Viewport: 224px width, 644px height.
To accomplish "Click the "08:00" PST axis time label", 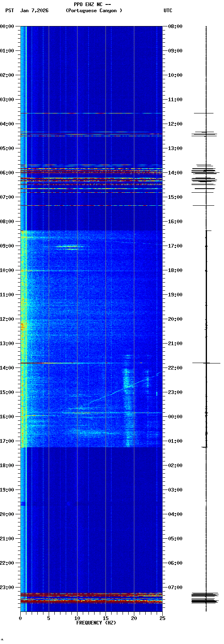I will [x=7, y=222].
